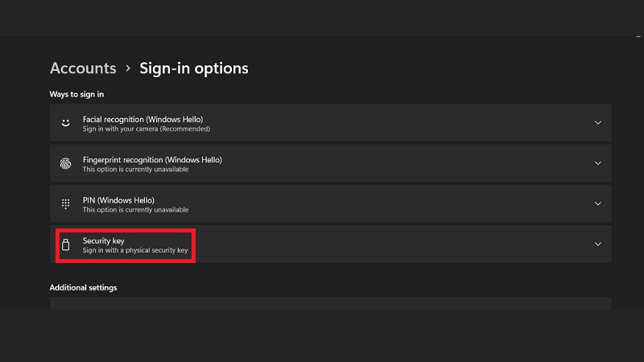Select the PIN (Windows Hello) title
644x362 pixels.
[x=118, y=200]
